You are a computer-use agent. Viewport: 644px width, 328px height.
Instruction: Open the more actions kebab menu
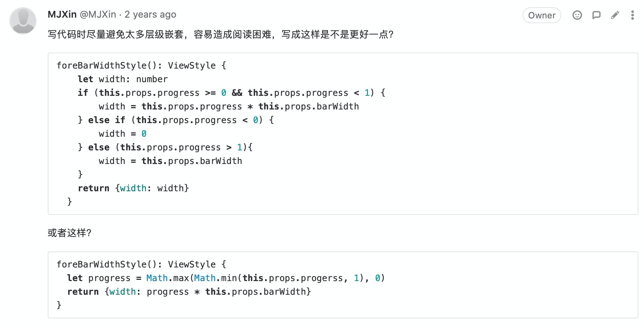coord(632,15)
